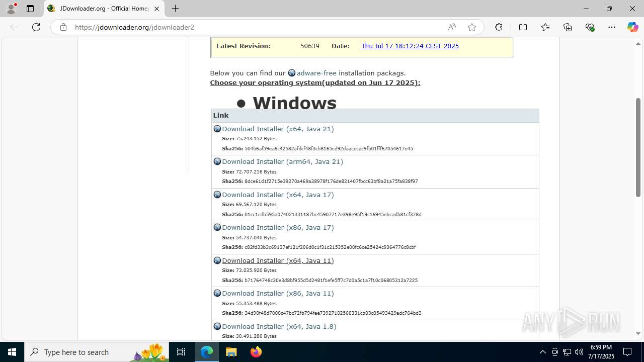This screenshot has height=362, width=644.
Task: Open Microsoft Edge from the taskbar
Action: click(x=207, y=352)
